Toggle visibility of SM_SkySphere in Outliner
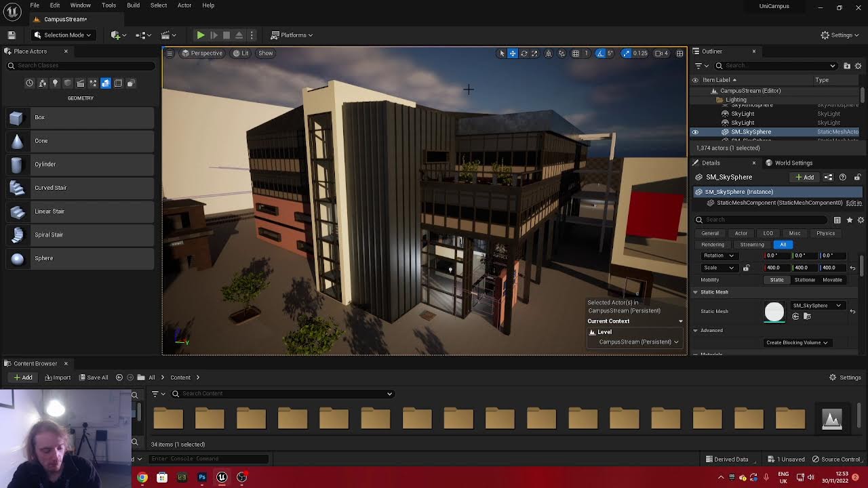Viewport: 868px width, 488px height. click(x=695, y=131)
